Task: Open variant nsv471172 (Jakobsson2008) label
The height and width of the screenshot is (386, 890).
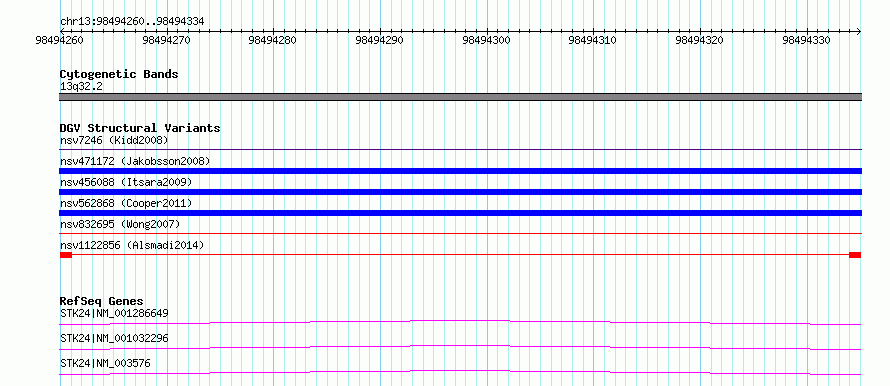Action: coord(135,161)
